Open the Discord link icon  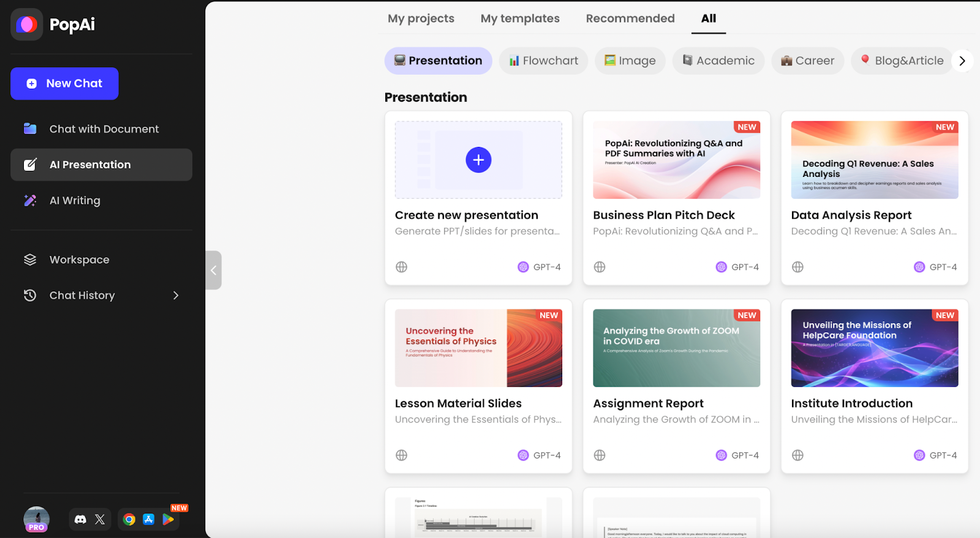[80, 520]
